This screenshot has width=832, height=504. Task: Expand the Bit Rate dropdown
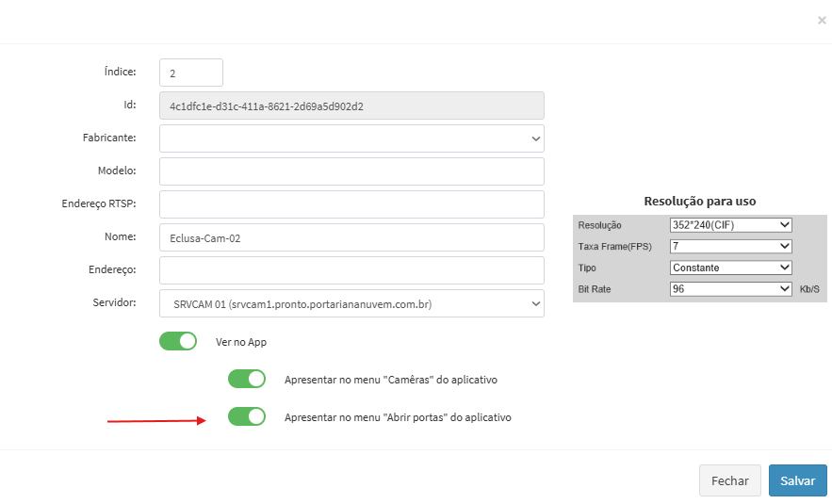[730, 289]
